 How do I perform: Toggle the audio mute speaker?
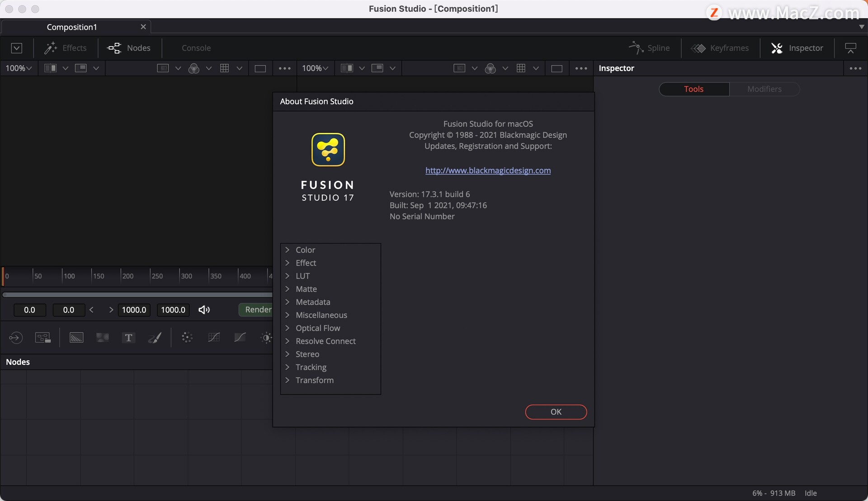204,310
